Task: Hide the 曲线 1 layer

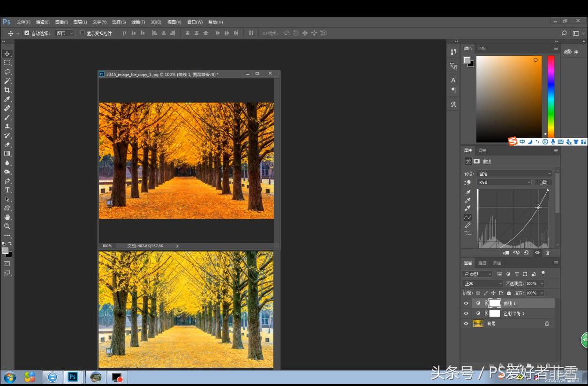Action: tap(466, 304)
